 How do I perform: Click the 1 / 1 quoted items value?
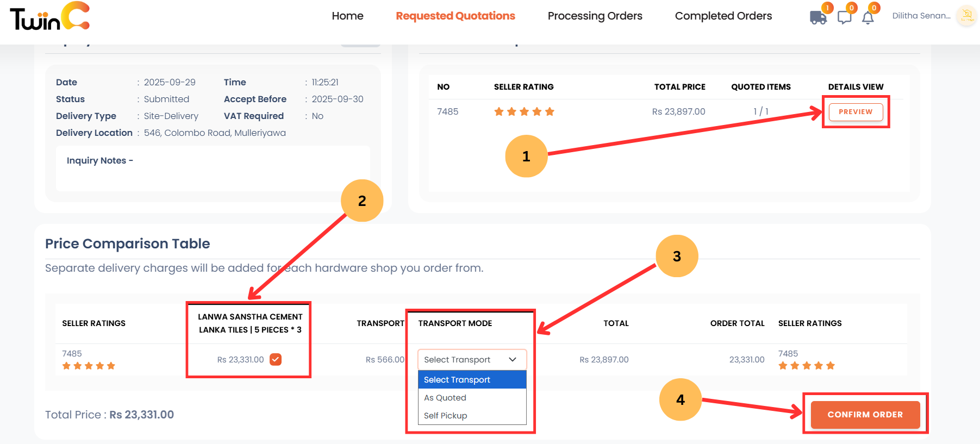click(x=760, y=111)
